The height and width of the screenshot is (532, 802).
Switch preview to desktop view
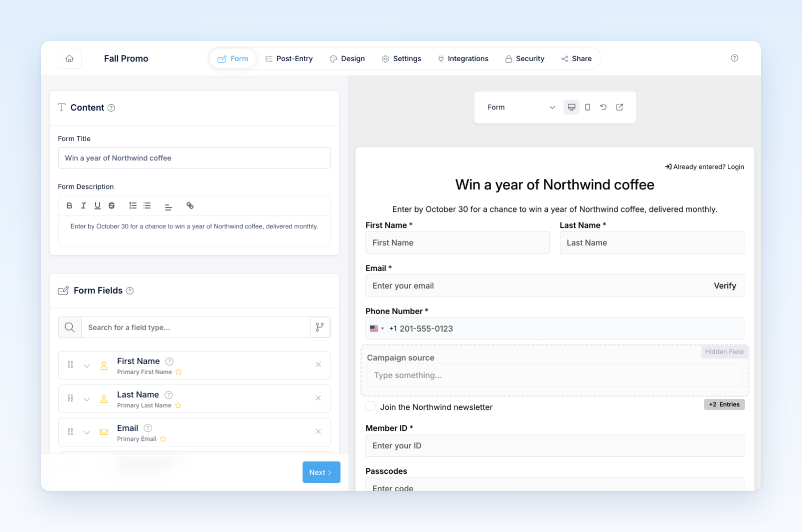[571, 107]
